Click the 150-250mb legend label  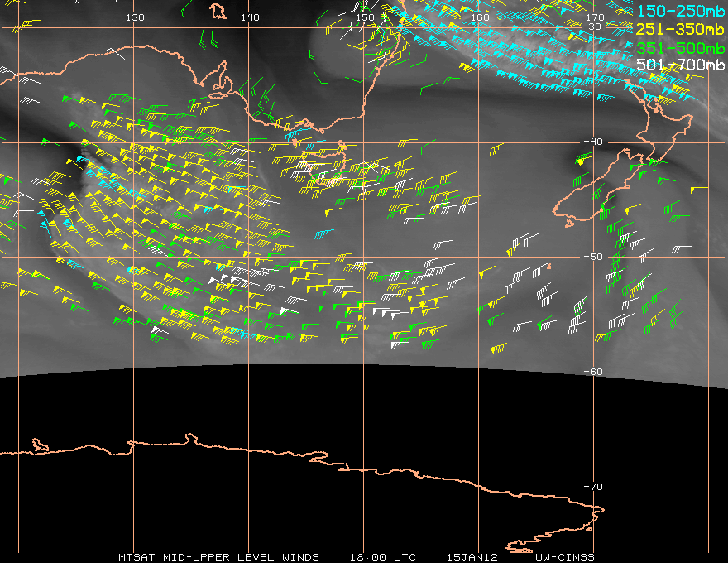coord(680,11)
